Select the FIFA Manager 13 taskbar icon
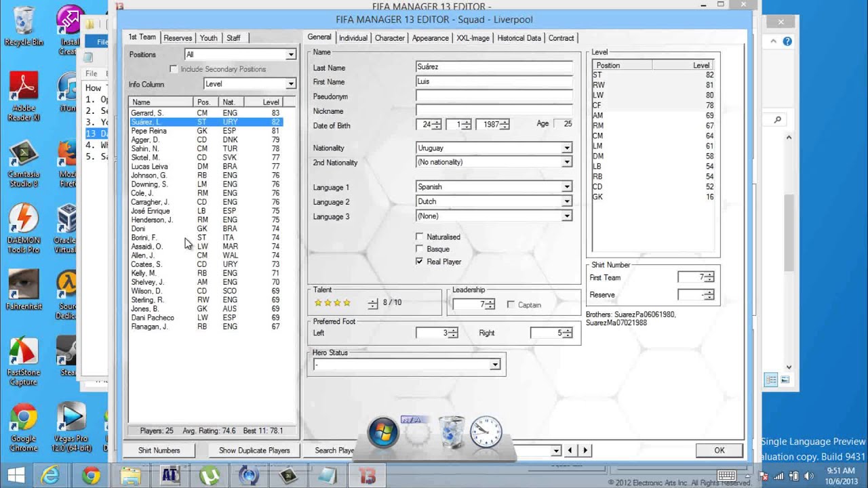Viewport: 868px width, 488px height. (x=367, y=475)
